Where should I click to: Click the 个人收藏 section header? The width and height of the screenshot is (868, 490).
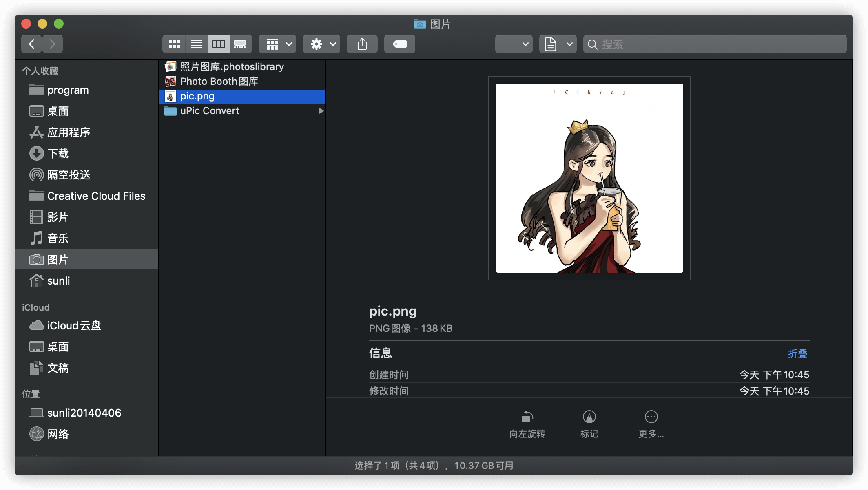click(x=40, y=71)
